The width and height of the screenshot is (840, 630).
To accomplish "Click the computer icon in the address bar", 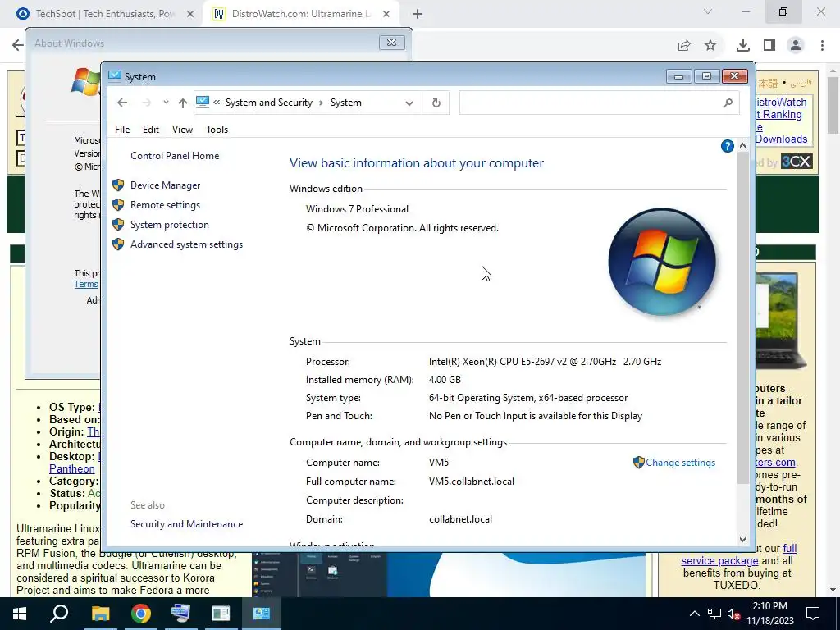I will pos(203,102).
